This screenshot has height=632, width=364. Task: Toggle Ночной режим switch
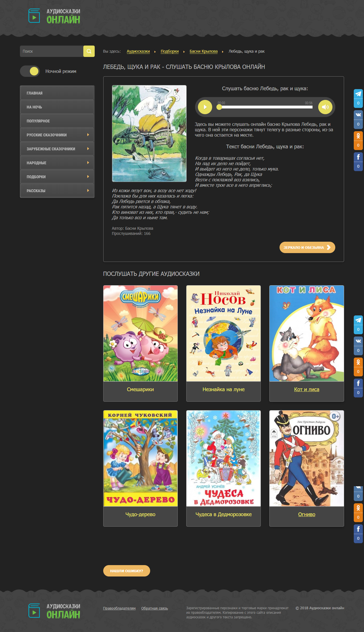coord(30,71)
